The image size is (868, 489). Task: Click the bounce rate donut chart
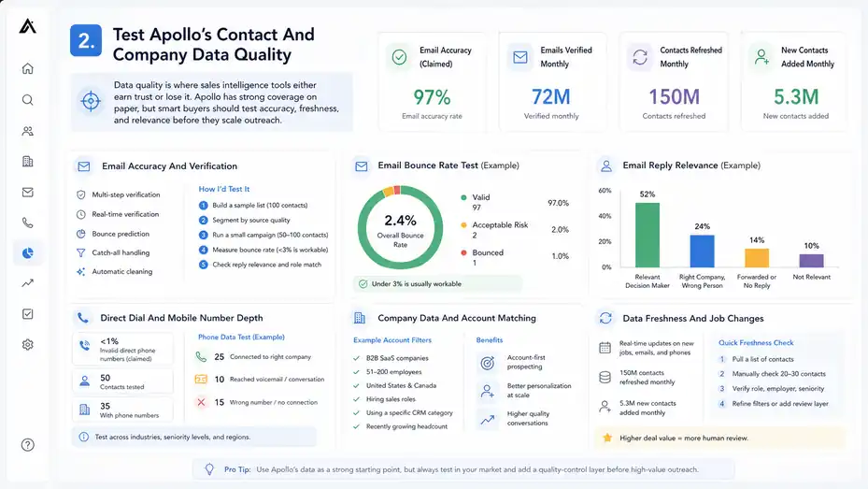(x=400, y=228)
